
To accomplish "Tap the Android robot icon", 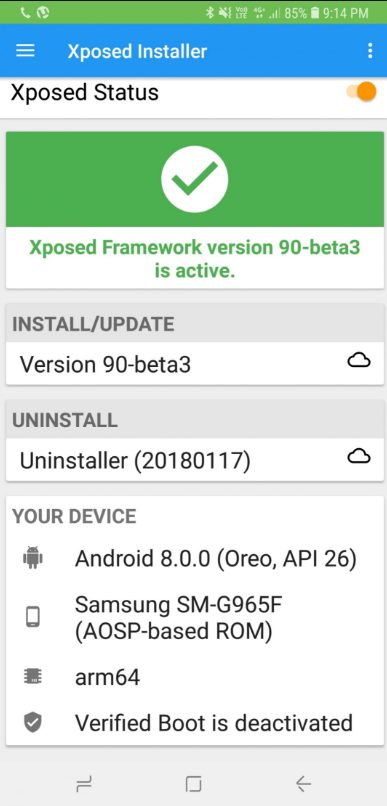I will pos(33,558).
